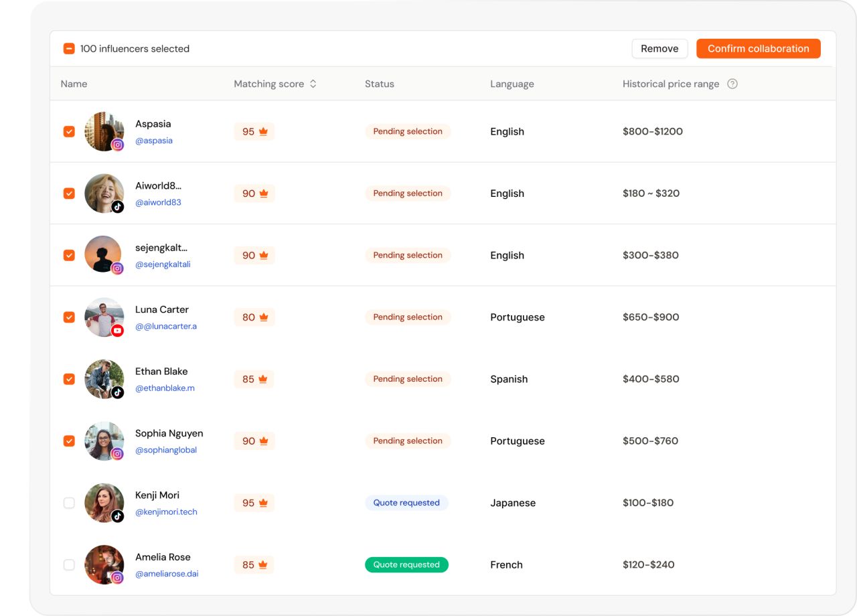Click the TikTok badge on Kenji Mori's avatar
The height and width of the screenshot is (616, 857).
coord(118,516)
